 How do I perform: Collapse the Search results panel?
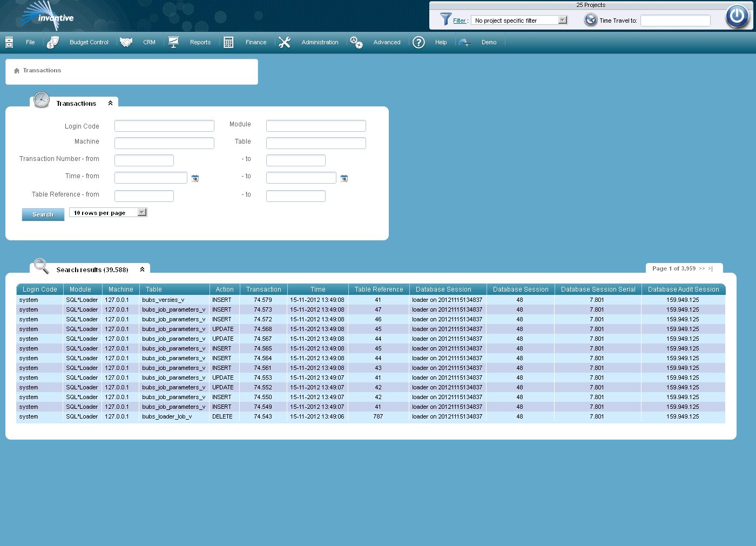(142, 268)
